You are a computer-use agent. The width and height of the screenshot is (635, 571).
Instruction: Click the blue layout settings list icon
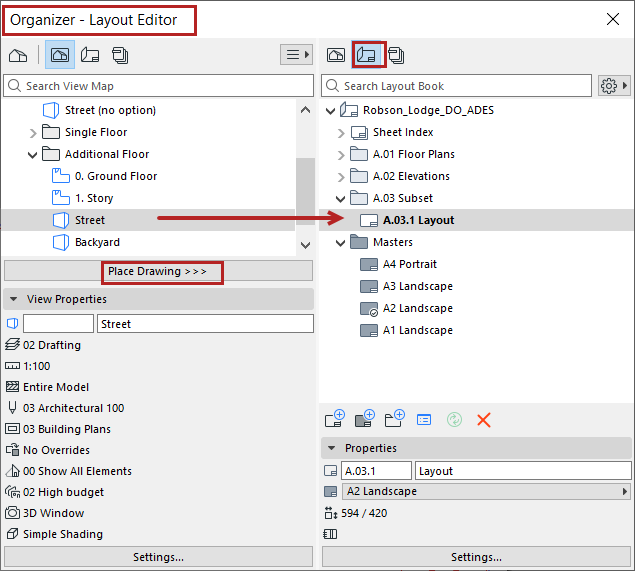click(x=424, y=420)
